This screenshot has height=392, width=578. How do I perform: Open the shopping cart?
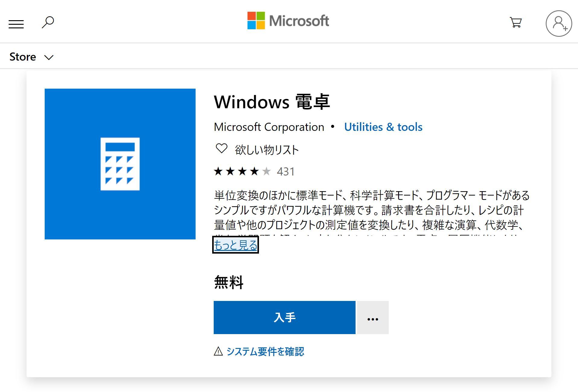point(516,22)
